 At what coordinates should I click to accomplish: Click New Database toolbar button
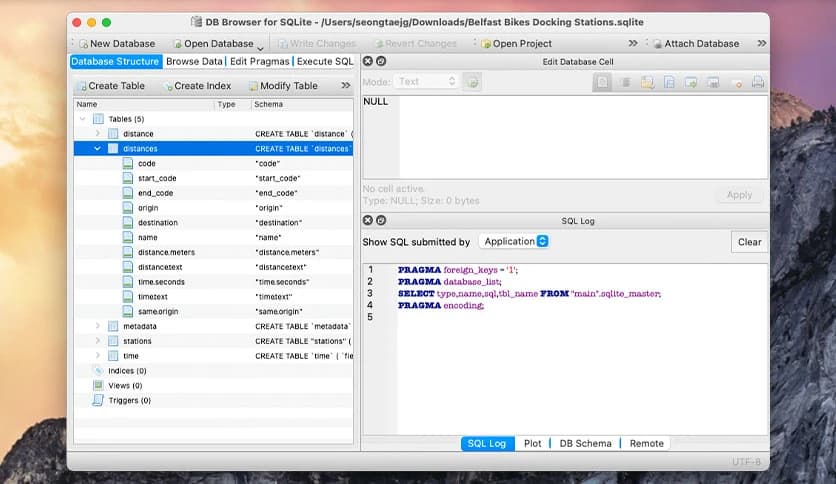coord(117,44)
